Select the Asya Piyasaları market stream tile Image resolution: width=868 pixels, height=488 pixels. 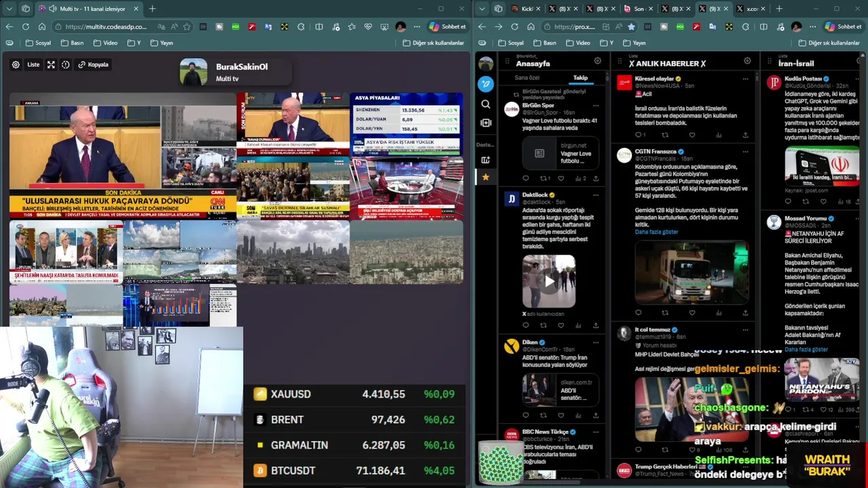406,124
